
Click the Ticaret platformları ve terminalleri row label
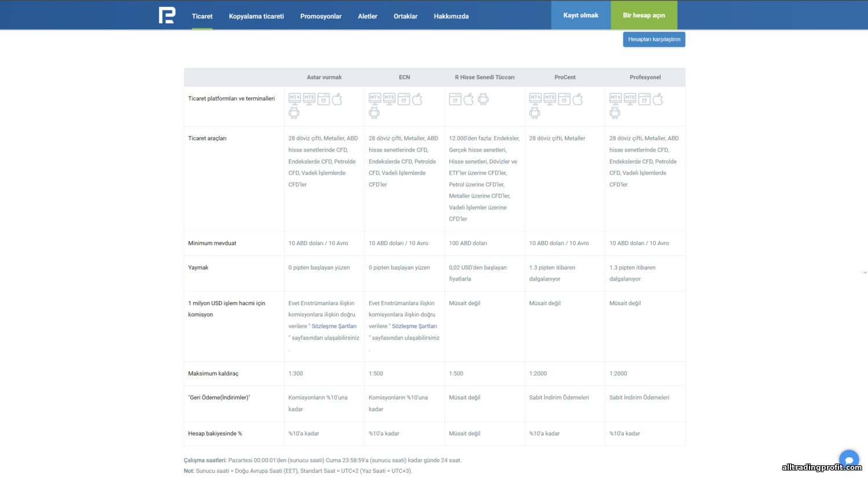click(231, 98)
